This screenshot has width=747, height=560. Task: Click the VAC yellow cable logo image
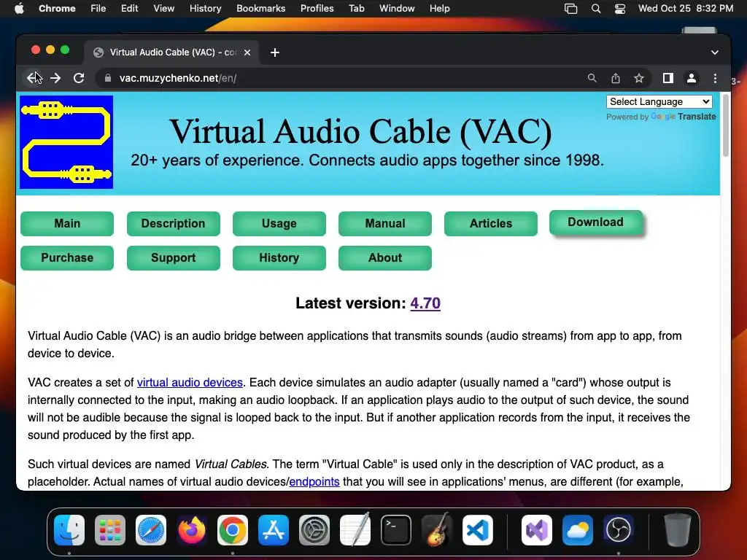[66, 142]
